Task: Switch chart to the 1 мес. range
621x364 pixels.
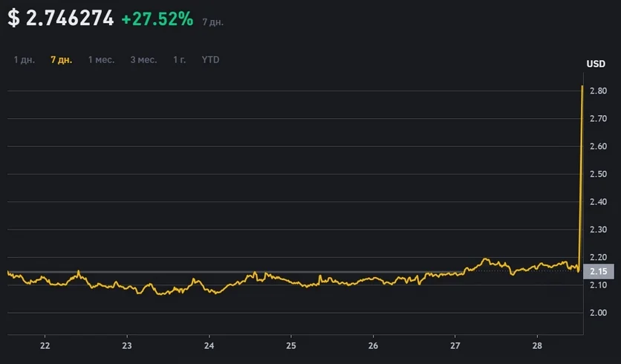Action: pyautogui.click(x=101, y=59)
